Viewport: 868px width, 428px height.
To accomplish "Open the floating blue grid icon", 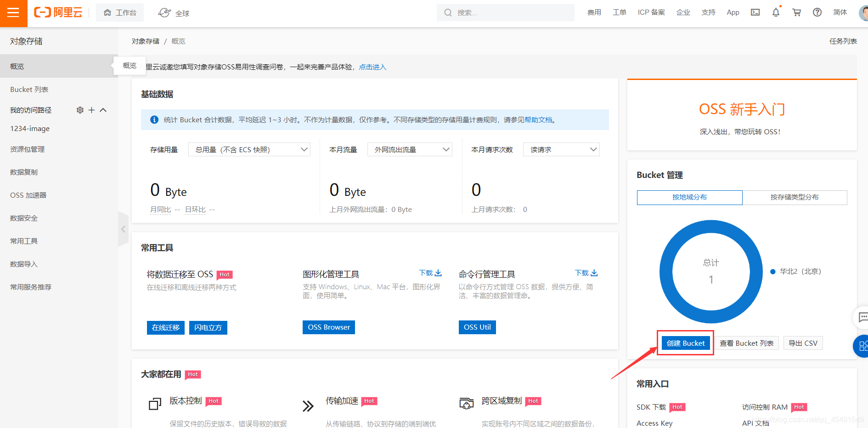I will click(x=862, y=346).
